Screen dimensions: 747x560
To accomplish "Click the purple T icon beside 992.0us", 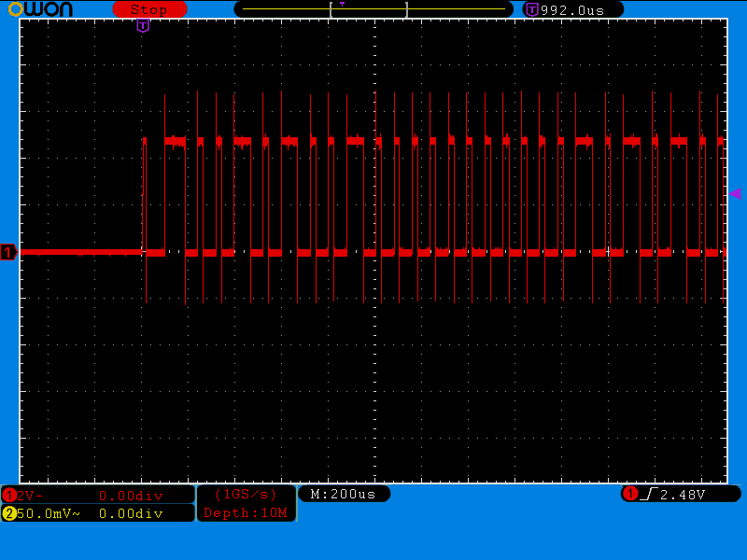I will coord(532,9).
